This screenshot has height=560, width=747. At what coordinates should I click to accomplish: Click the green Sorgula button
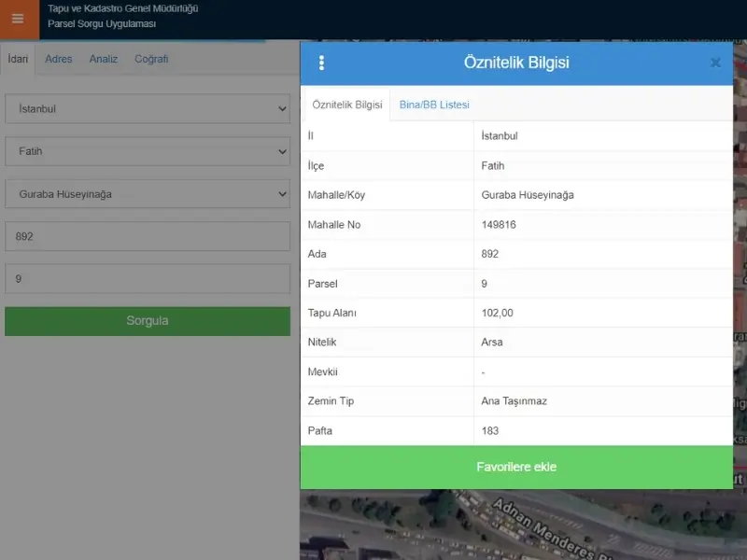tap(148, 321)
